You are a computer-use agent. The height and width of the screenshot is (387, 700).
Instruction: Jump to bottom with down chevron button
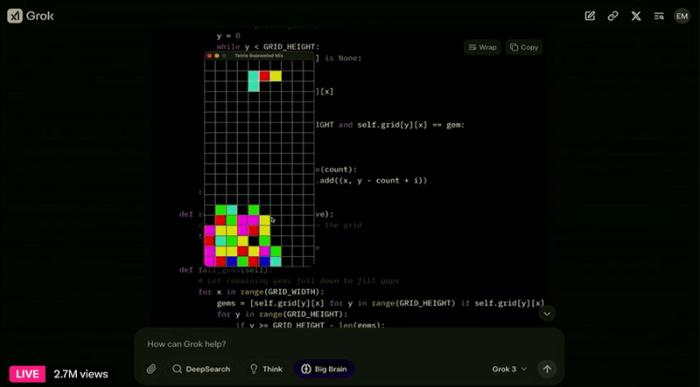pos(547,314)
